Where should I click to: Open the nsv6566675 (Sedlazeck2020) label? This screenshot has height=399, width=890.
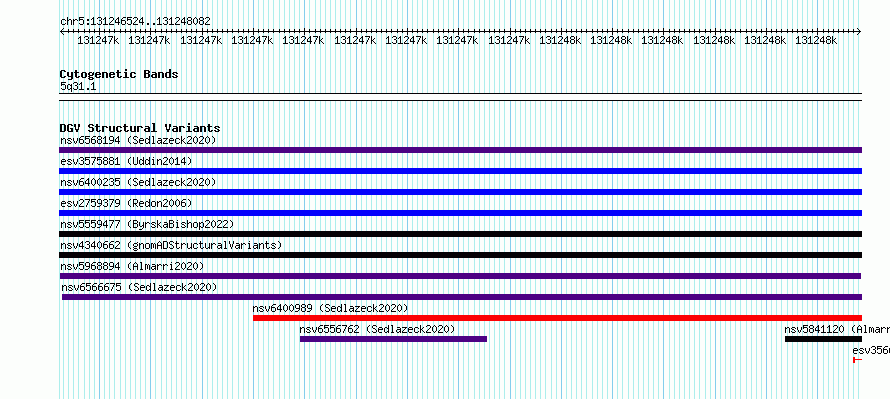(139, 287)
